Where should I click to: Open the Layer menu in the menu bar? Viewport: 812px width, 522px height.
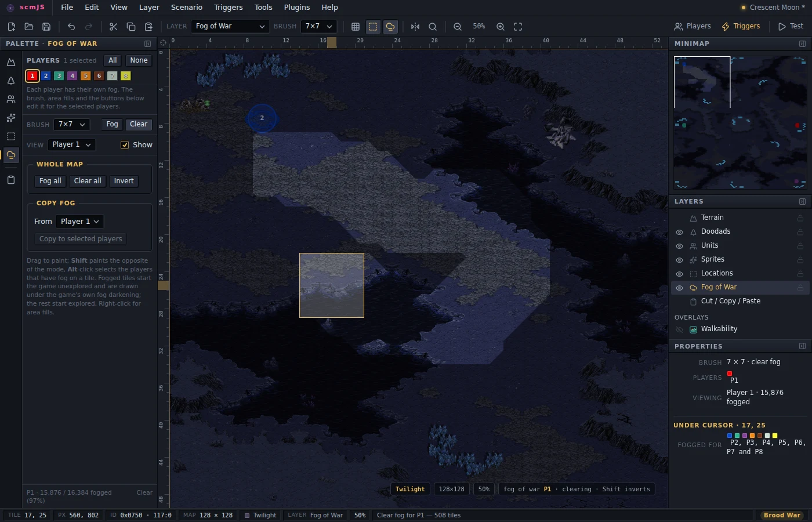coord(149,8)
